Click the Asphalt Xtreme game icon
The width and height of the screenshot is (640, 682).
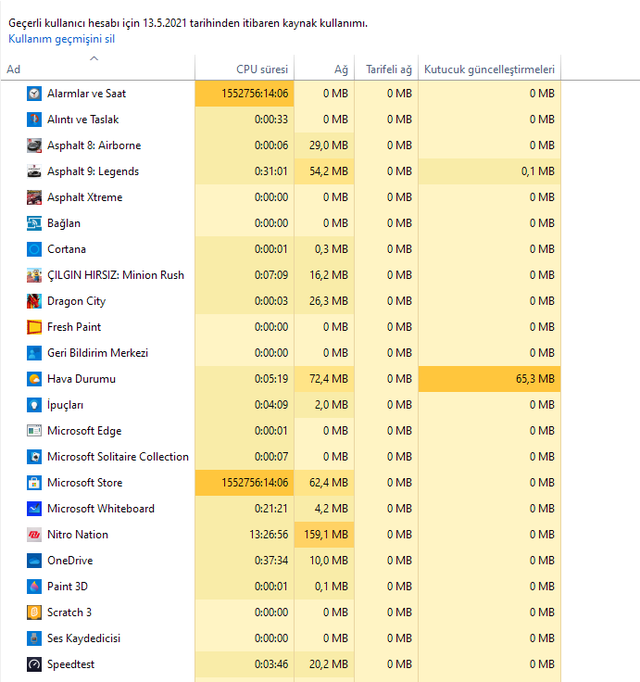point(34,197)
